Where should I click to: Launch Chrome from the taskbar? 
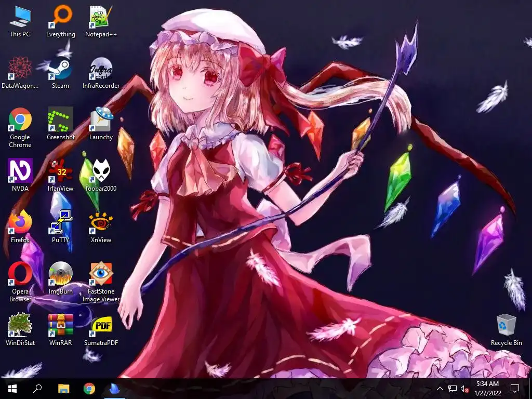[x=89, y=389]
